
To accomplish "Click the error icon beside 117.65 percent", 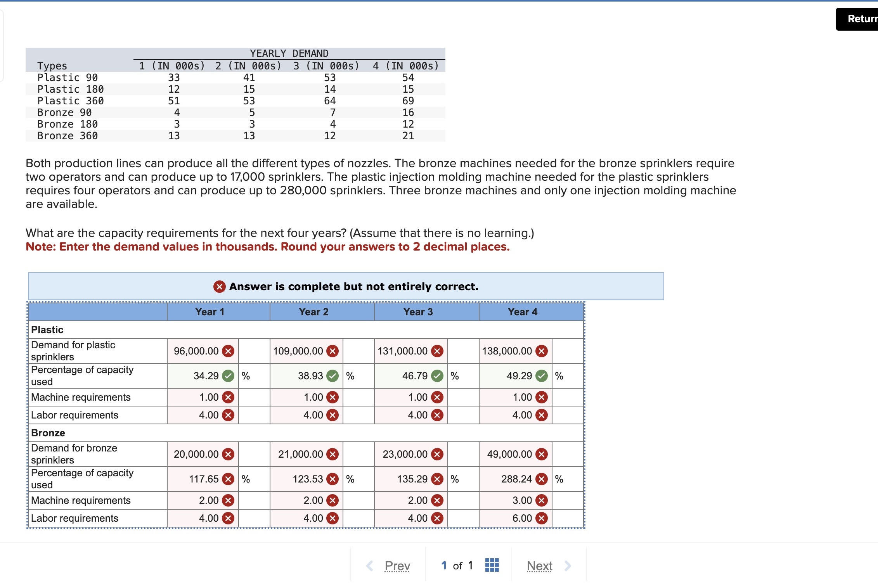I will (x=227, y=479).
